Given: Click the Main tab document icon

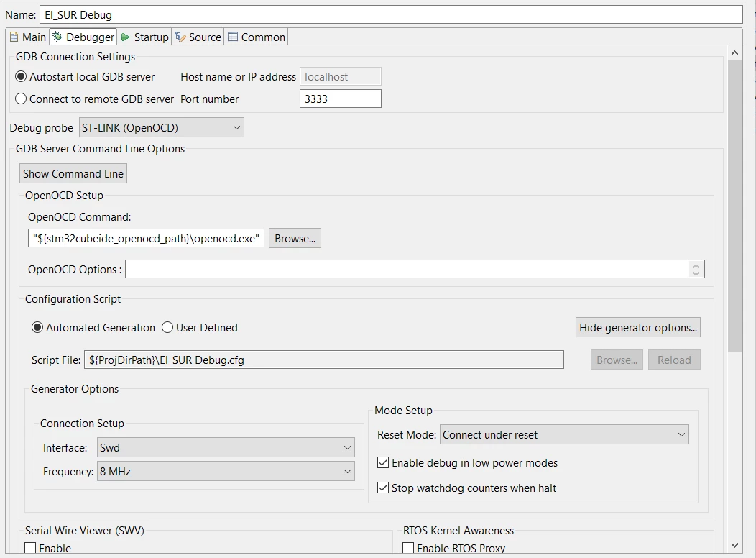Looking at the screenshot, I should tap(14, 37).
